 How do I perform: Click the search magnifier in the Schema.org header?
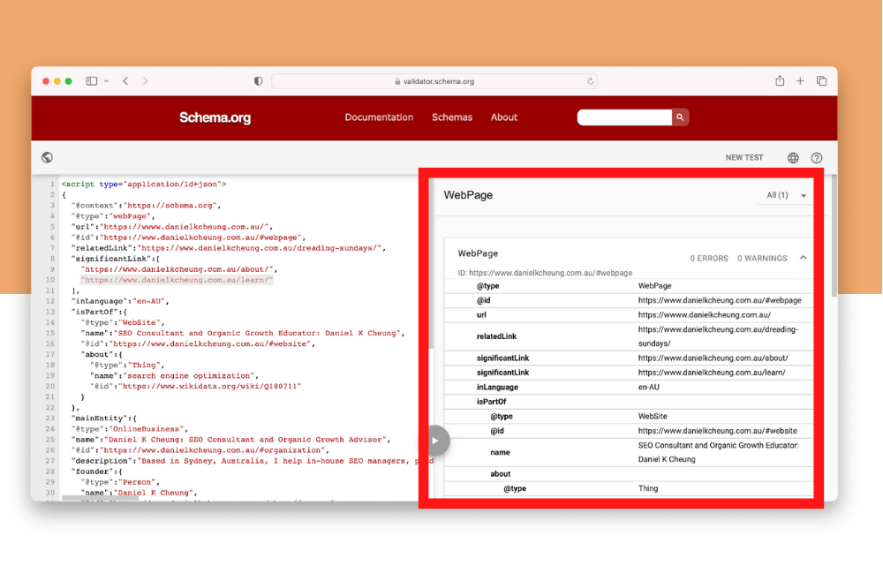680,117
